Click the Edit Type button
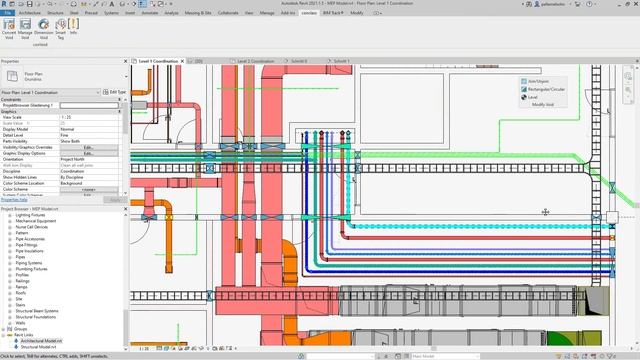Image resolution: width=640 pixels, height=360 pixels. click(114, 92)
